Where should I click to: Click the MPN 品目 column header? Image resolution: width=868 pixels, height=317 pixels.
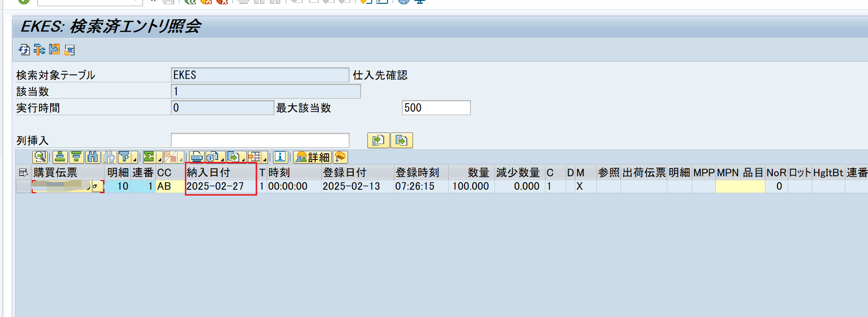click(740, 172)
